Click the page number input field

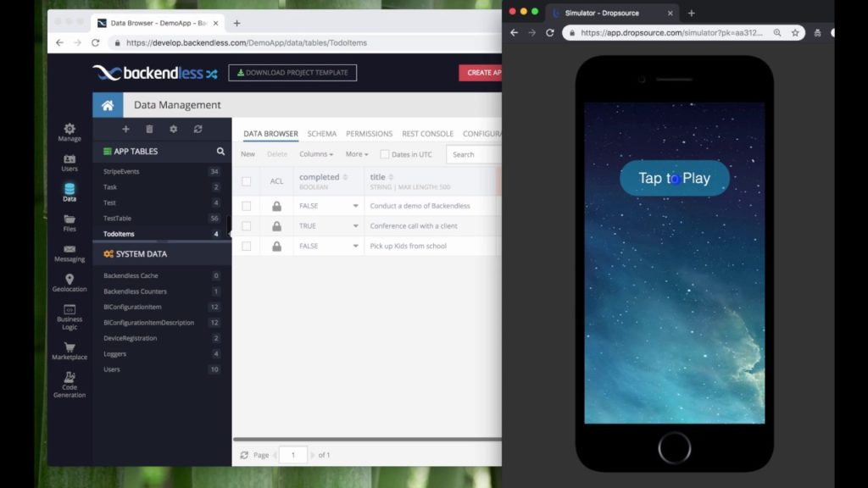pos(292,455)
